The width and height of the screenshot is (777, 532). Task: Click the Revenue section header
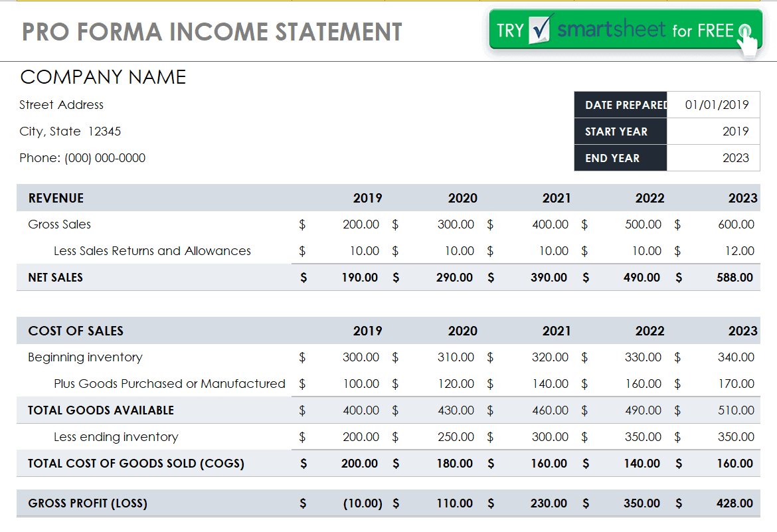[x=56, y=198]
